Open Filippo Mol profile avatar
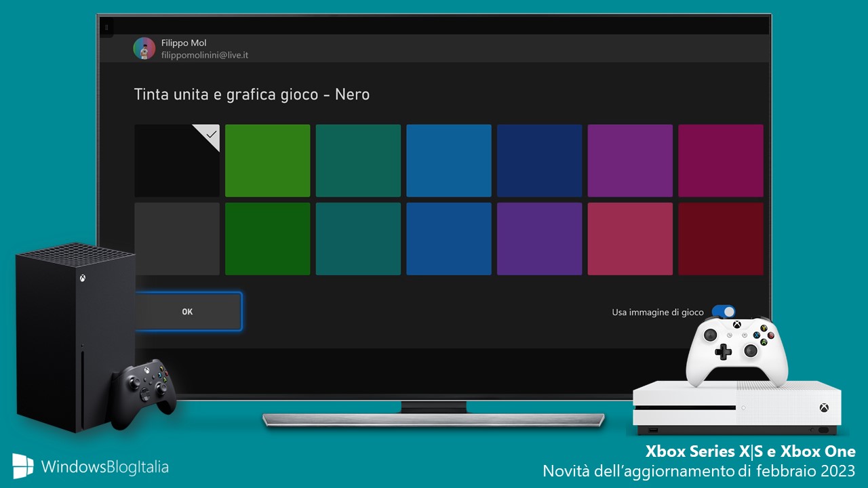Viewport: 868px width, 488px height. [144, 49]
